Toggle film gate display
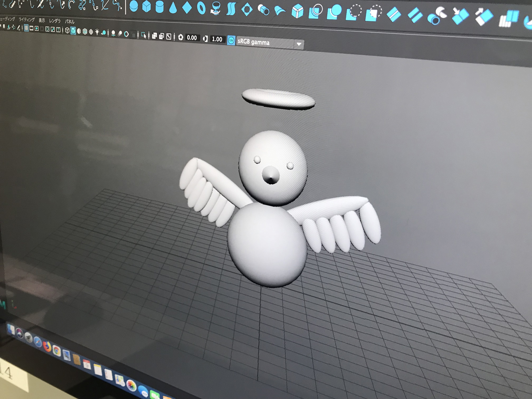The image size is (532, 399). coord(31,28)
